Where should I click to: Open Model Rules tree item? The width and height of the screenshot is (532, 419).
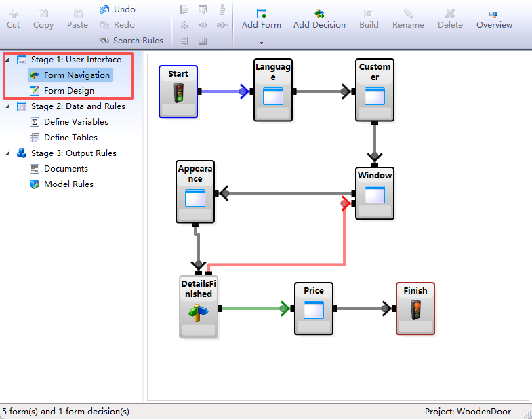click(68, 184)
